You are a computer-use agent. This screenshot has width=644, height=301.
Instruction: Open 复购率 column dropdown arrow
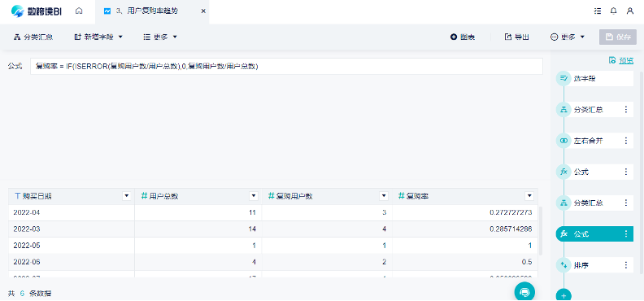(529, 196)
